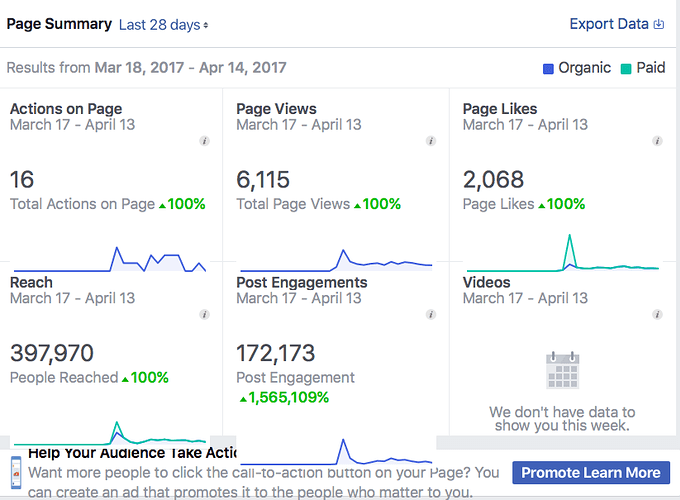Click the export icon beside Export Data

pyautogui.click(x=659, y=24)
